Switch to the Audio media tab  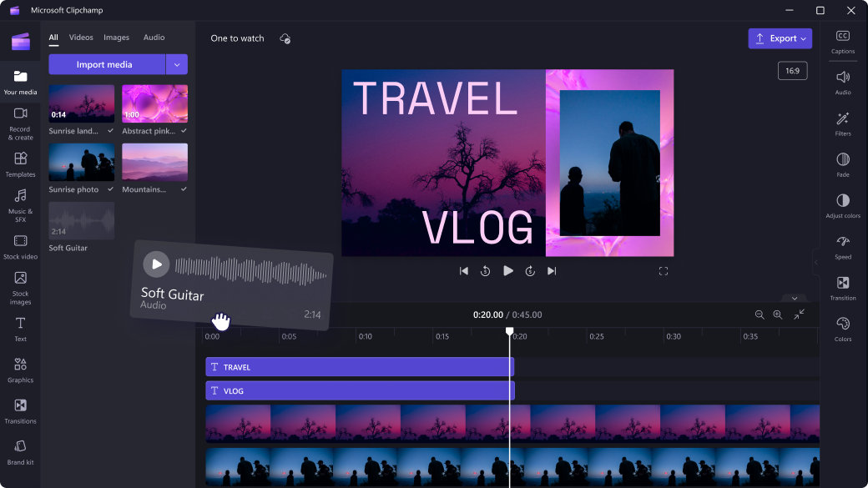click(x=154, y=37)
